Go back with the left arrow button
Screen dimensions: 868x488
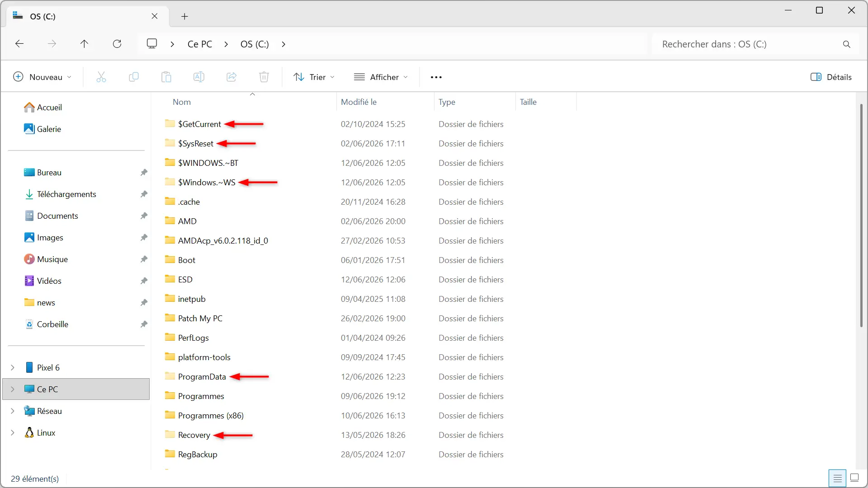19,44
